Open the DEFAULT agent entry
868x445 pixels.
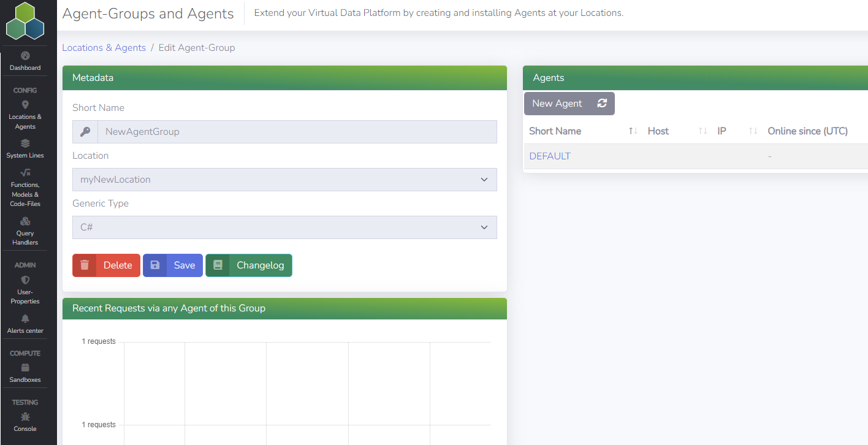[549, 156]
